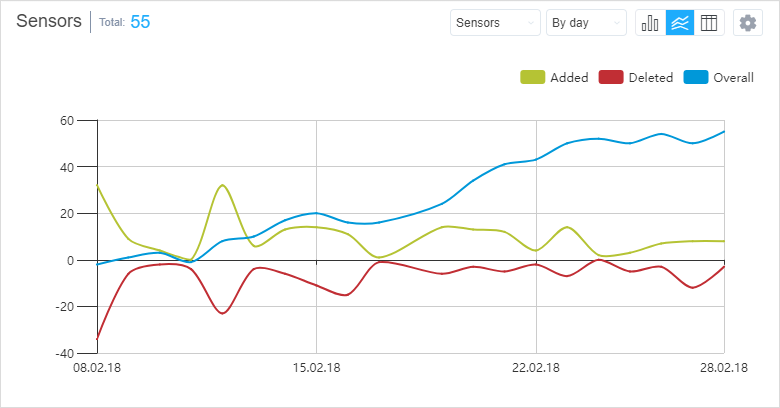
Task: Click the red Deleted legend swatch
Action: pos(611,78)
